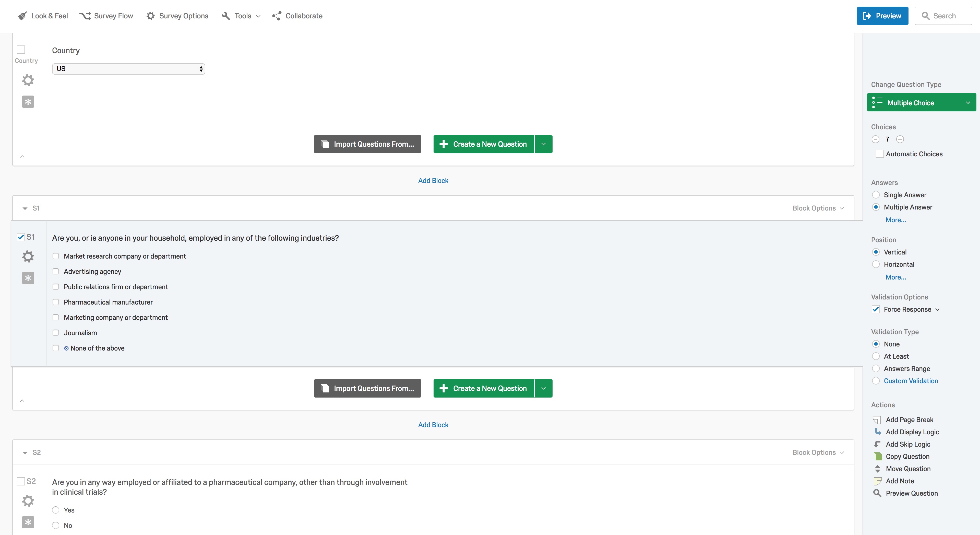Viewport: 980px width, 535px height.
Task: Check the Journalism answer choice
Action: [56, 332]
